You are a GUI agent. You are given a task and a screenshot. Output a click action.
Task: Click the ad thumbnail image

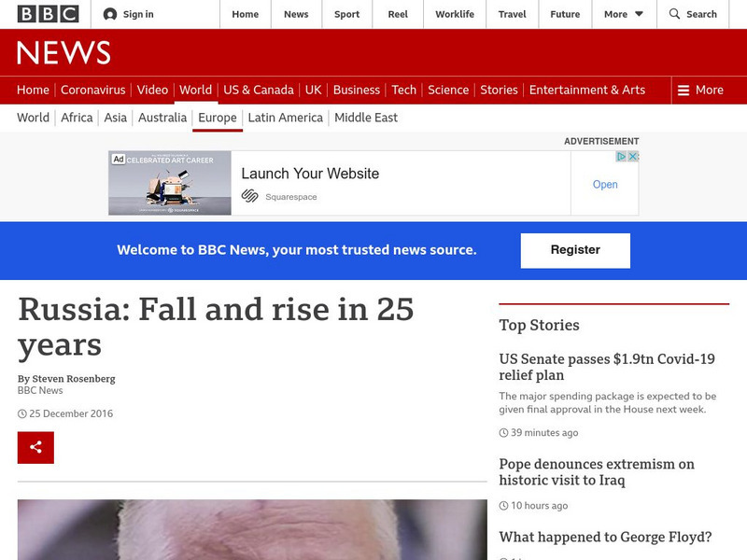click(169, 184)
